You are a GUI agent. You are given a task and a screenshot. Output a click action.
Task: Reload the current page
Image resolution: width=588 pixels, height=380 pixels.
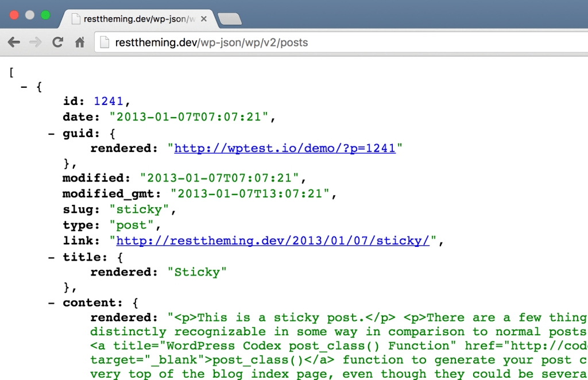[x=57, y=42]
